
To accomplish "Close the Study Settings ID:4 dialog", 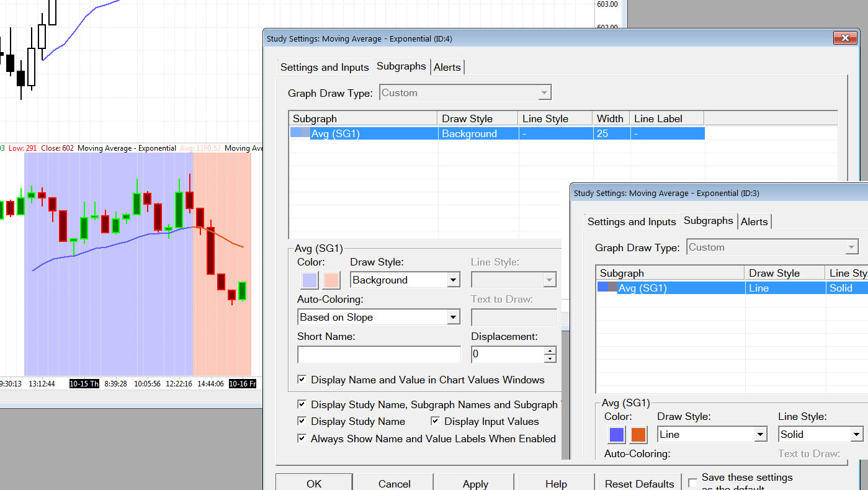I will [x=845, y=38].
